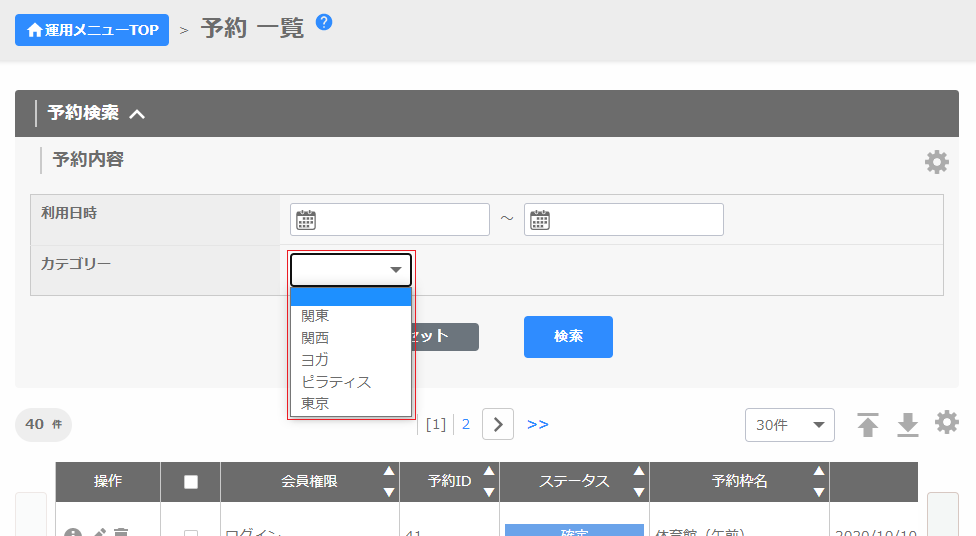Viewport: 976px width, 536px height.
Task: Open the help question mark icon
Action: click(x=324, y=22)
